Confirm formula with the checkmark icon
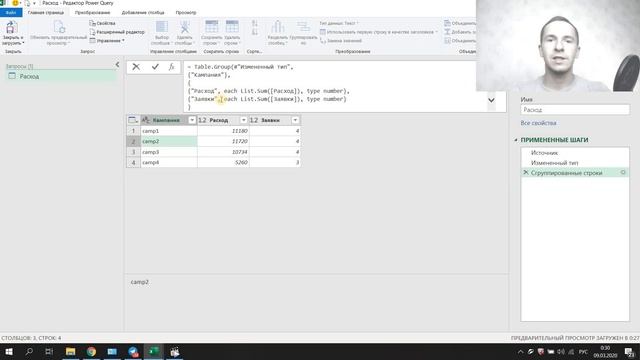This screenshot has height=360, width=640. pos(155,67)
